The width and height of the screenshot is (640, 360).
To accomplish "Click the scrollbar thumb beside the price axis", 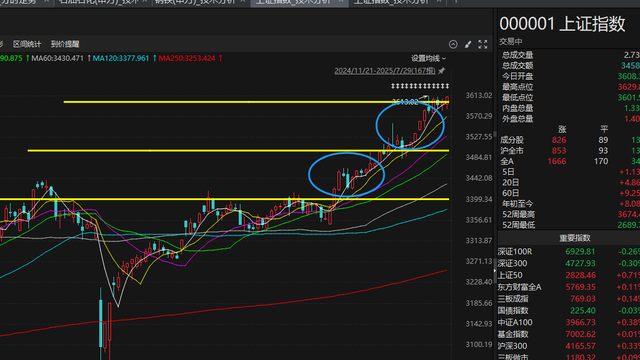I will (495, 134).
